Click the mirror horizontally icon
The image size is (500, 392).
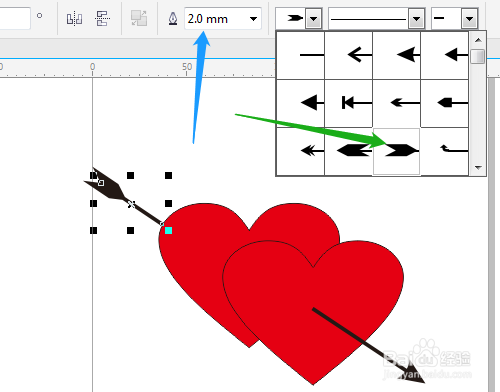point(74,18)
